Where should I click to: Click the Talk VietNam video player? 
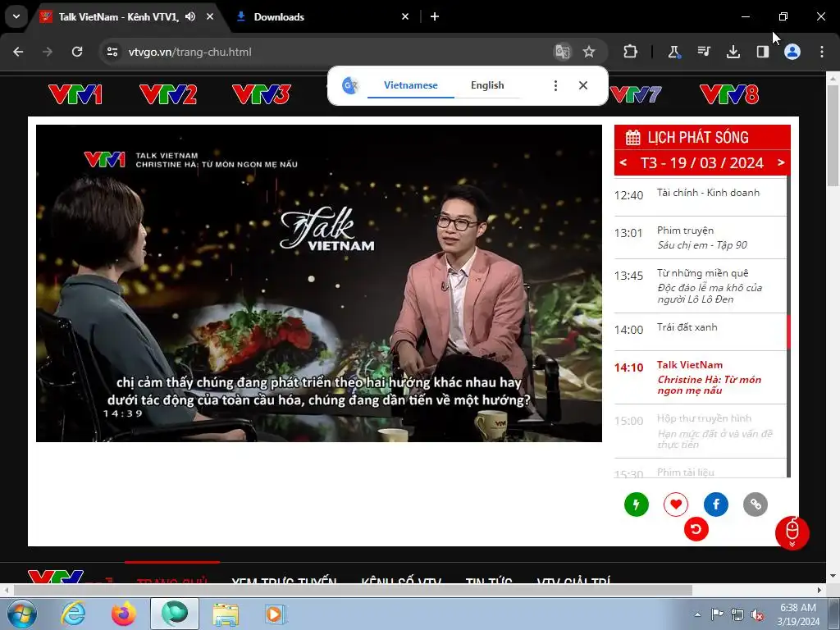pyautogui.click(x=319, y=283)
